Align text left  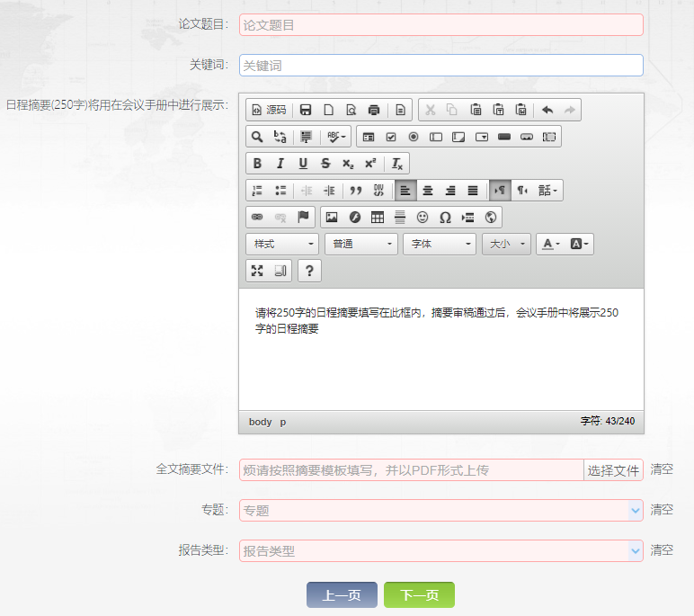point(405,191)
